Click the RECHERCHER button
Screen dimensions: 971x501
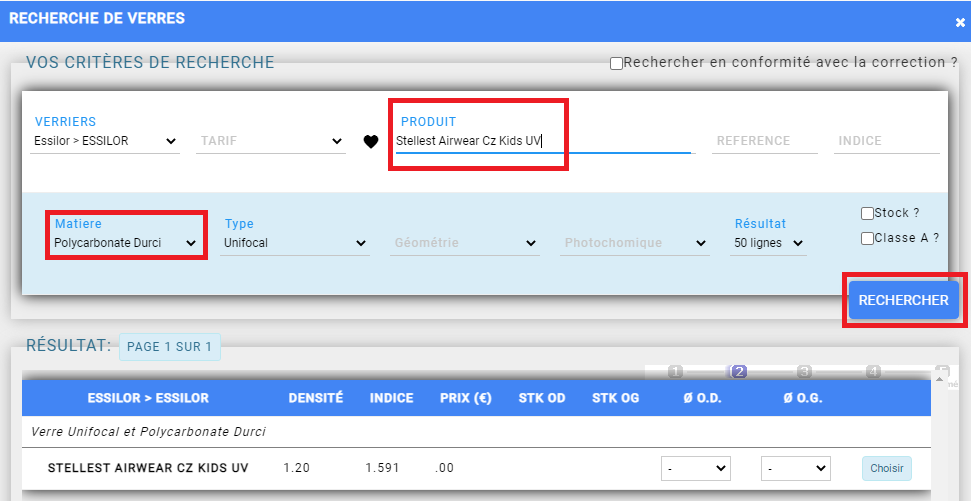[x=904, y=300]
